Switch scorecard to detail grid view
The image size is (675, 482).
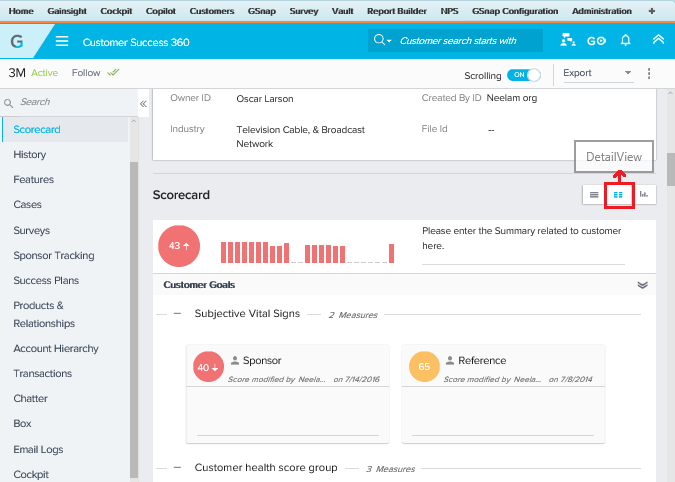[x=618, y=195]
